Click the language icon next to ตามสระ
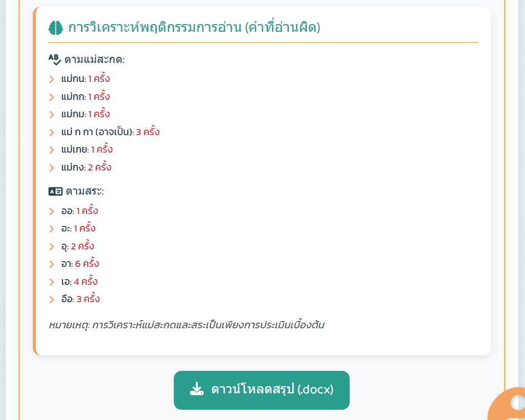Viewport: 525px width, 420px height. pyautogui.click(x=55, y=192)
